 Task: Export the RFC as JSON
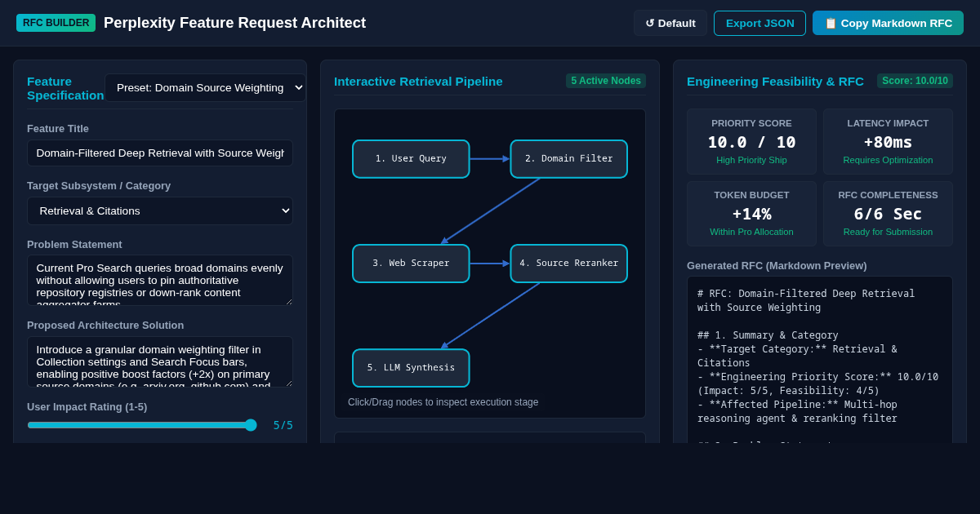(x=759, y=23)
